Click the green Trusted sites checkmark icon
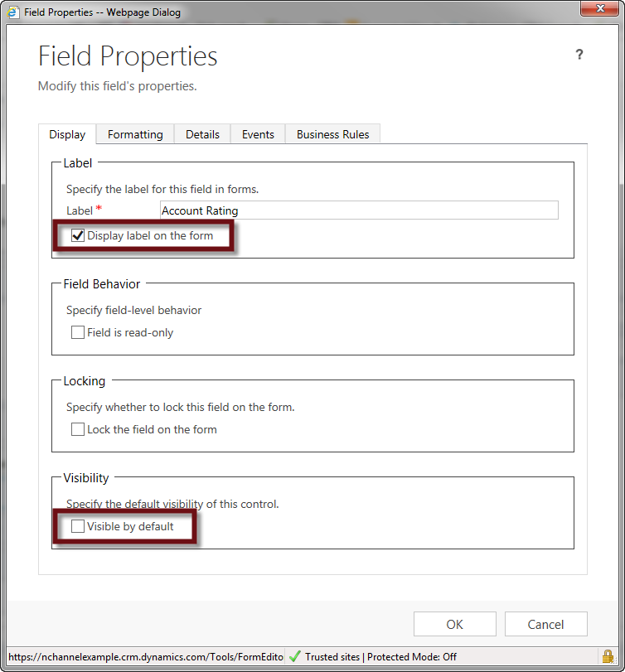 [x=294, y=656]
